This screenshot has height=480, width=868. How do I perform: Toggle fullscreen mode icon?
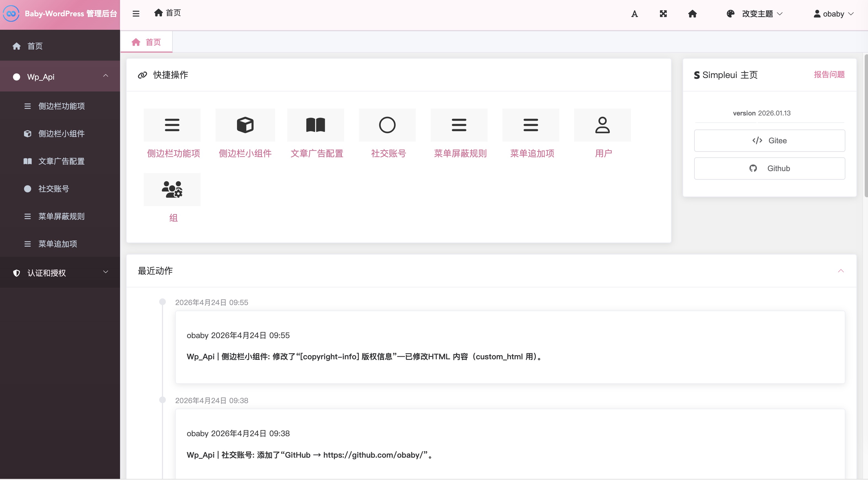[x=663, y=14]
